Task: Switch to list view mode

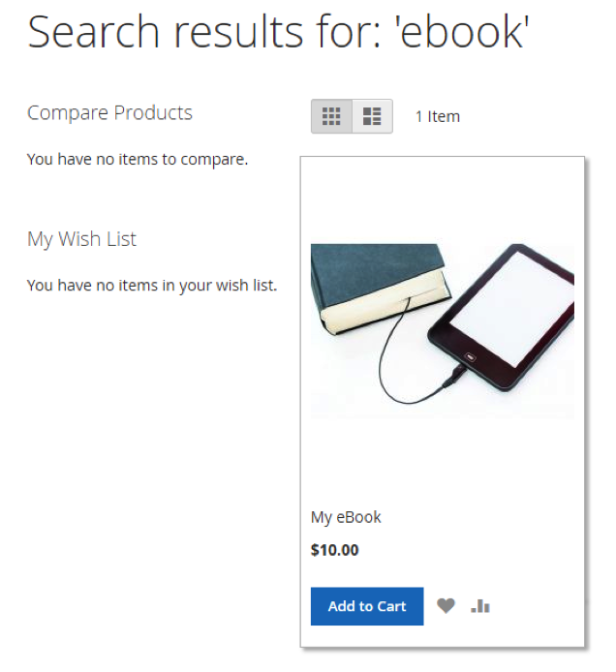Action: click(x=372, y=116)
